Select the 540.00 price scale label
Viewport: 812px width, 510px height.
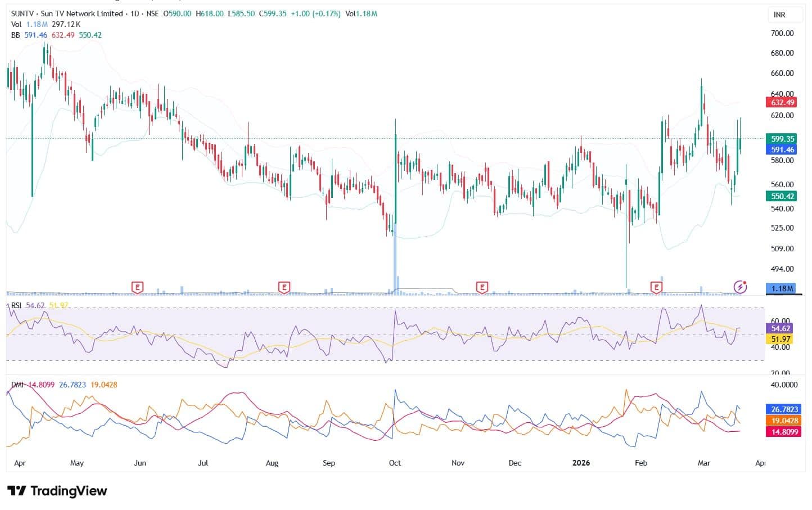[x=782, y=209]
